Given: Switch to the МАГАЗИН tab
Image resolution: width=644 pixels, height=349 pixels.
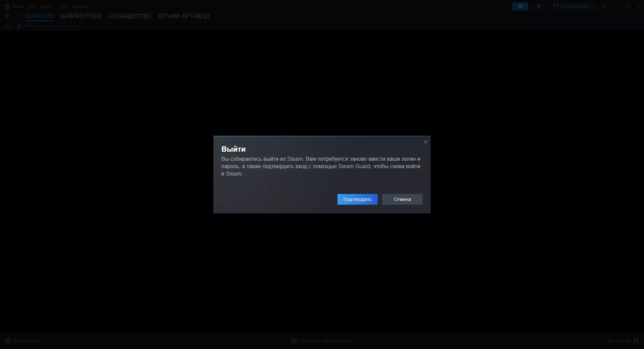Looking at the screenshot, I should pos(40,16).
